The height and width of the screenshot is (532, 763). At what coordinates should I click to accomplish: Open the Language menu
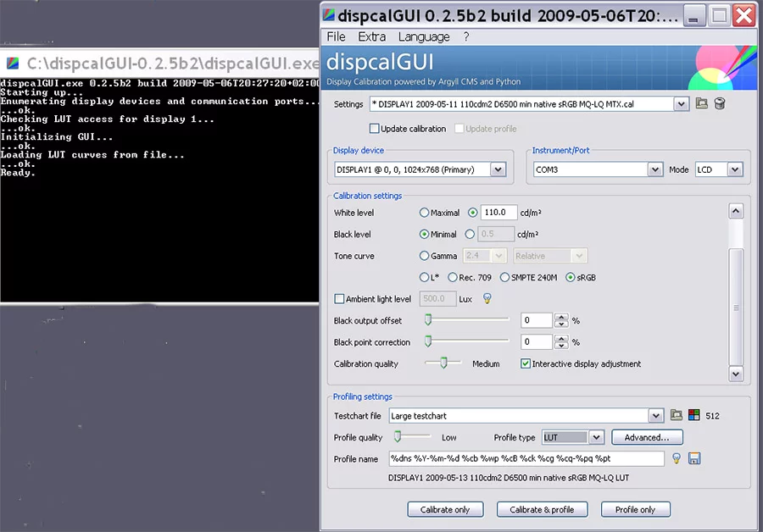tap(424, 37)
